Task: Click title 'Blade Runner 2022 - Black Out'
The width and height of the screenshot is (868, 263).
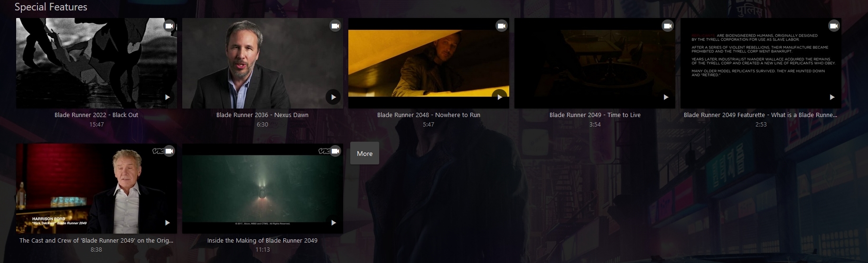Action: pyautogui.click(x=96, y=115)
